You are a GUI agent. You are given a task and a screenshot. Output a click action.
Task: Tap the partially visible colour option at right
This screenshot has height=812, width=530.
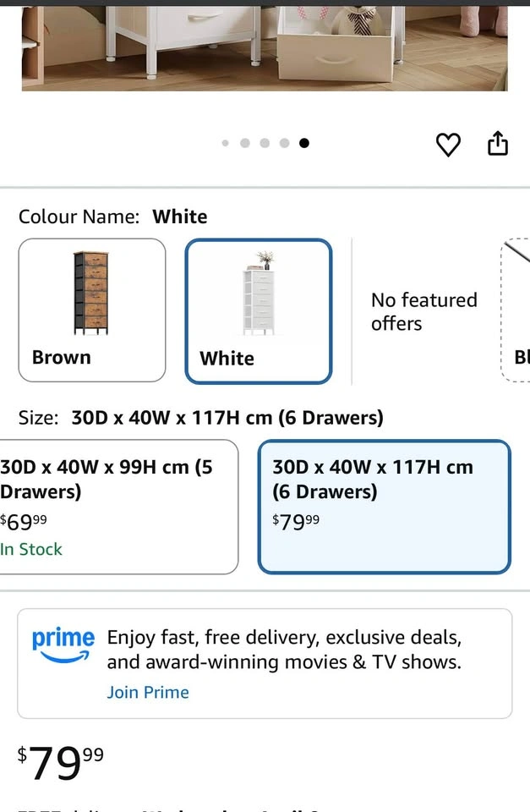click(x=516, y=310)
